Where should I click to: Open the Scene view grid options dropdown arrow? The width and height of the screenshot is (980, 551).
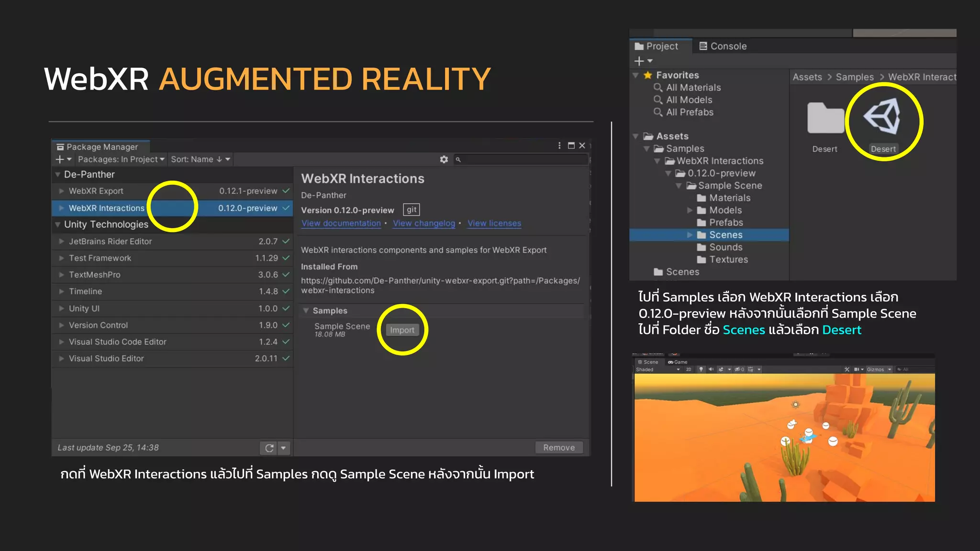point(759,369)
